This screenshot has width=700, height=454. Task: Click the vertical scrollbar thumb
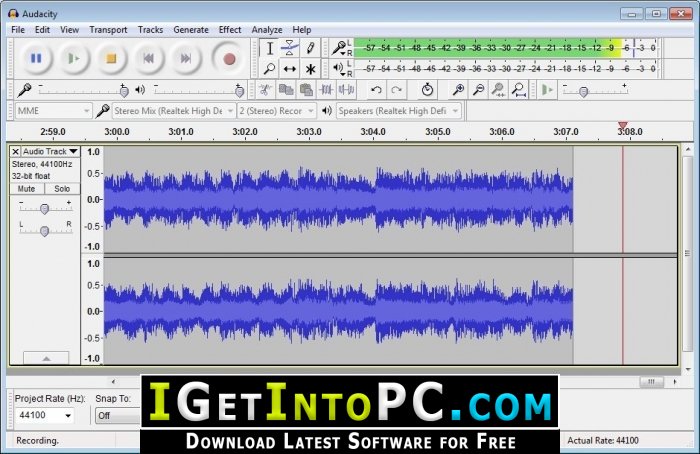[688, 253]
